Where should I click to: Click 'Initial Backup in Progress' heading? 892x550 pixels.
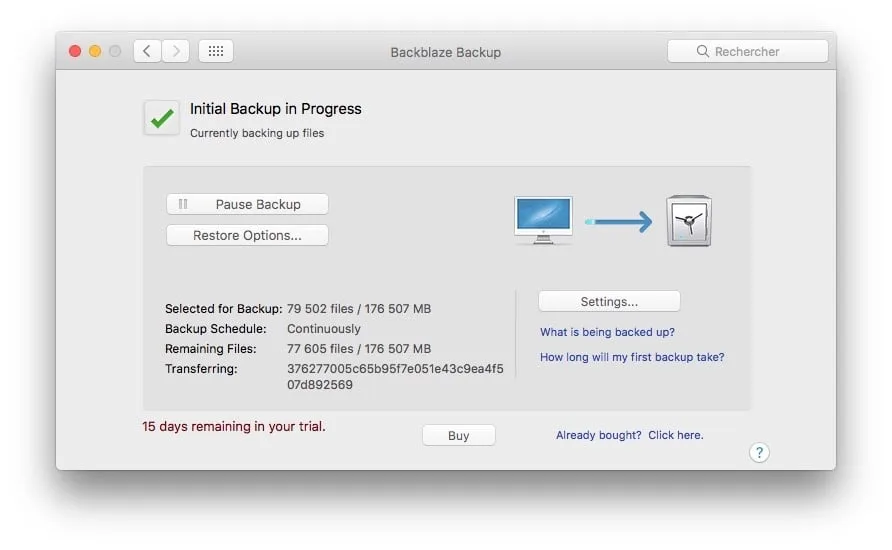(x=275, y=109)
